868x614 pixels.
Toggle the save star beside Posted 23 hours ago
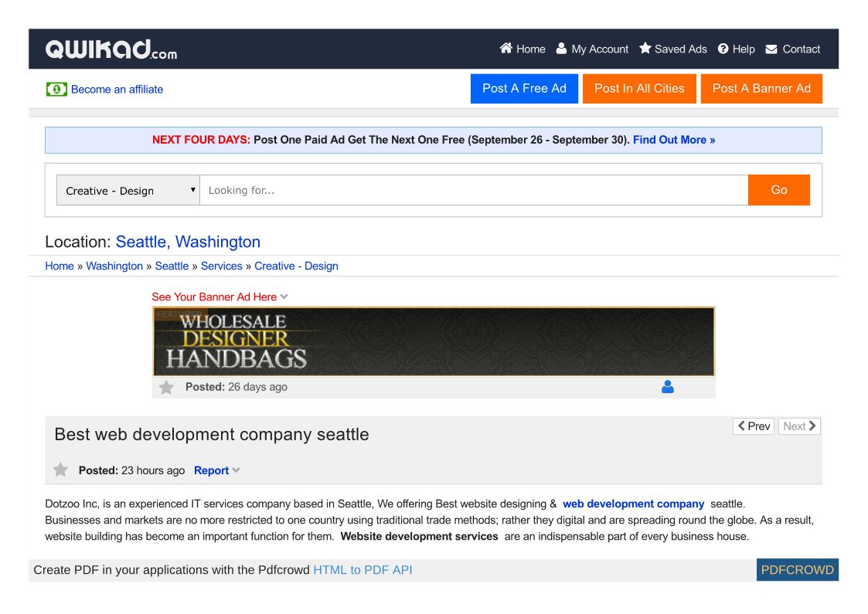click(x=60, y=470)
